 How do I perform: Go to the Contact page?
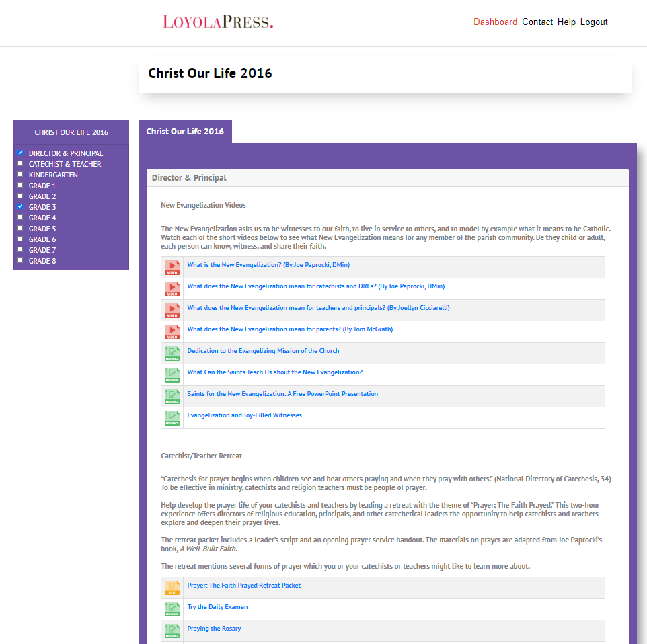click(x=537, y=22)
